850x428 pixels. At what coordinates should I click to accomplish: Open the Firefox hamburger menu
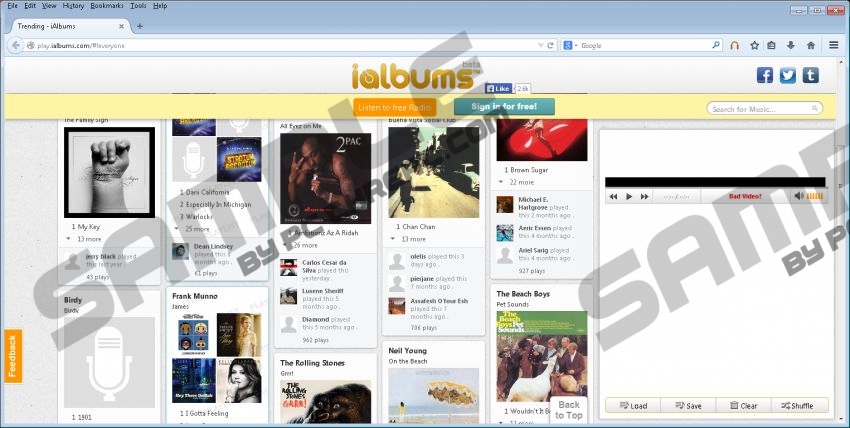tap(833, 45)
